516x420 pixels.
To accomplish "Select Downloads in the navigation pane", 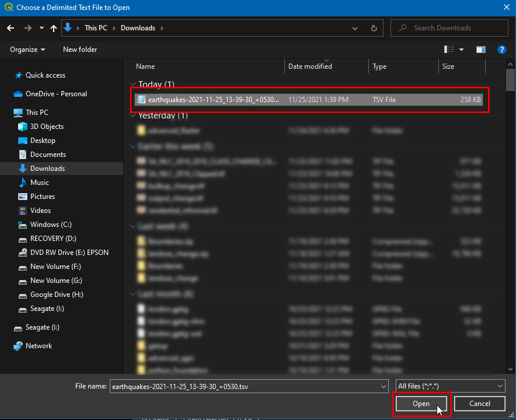I will 47,169.
